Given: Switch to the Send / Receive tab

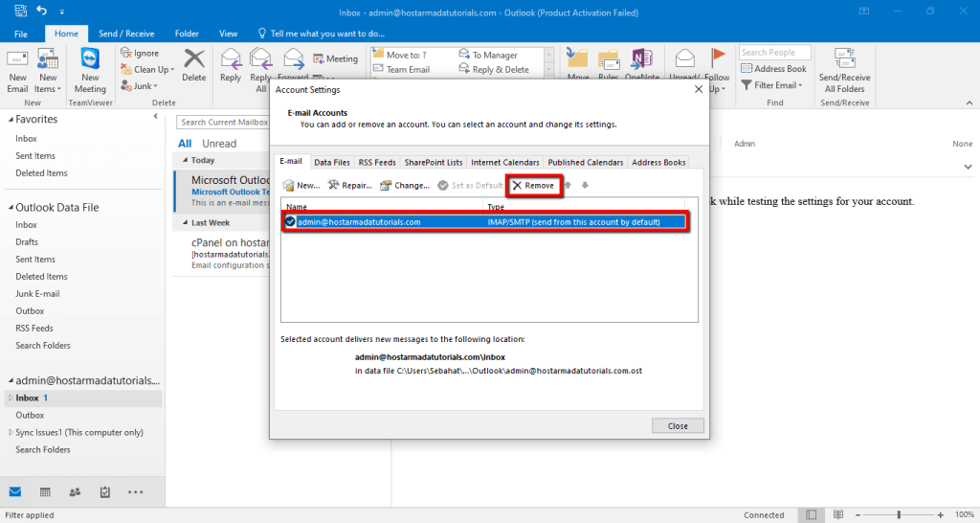Looking at the screenshot, I should (126, 34).
